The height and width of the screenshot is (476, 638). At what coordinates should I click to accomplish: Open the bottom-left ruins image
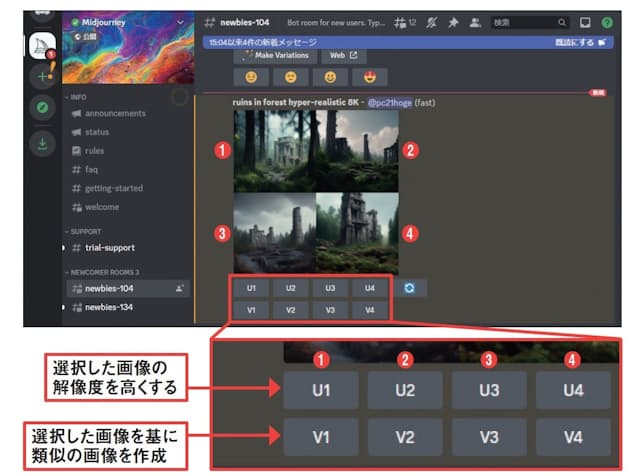(x=275, y=233)
